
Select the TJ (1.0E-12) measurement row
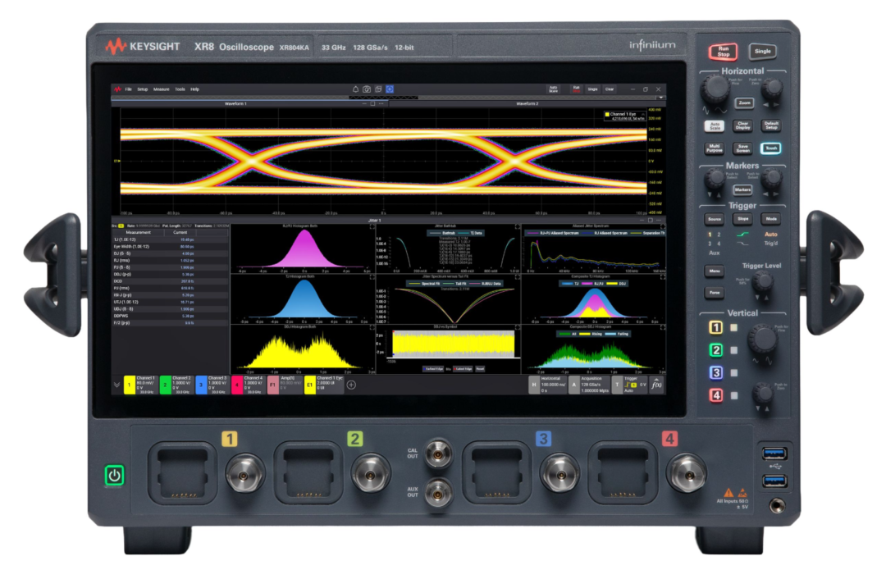(x=171, y=239)
